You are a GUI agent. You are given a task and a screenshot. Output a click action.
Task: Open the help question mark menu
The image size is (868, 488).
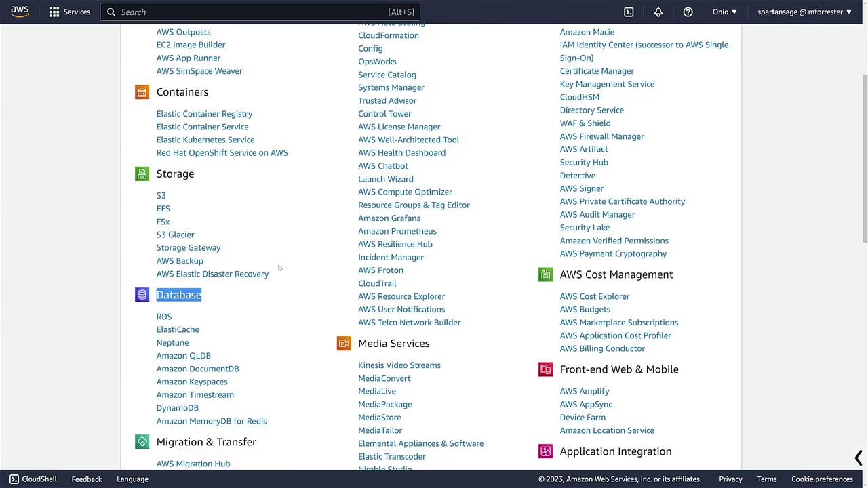click(688, 12)
